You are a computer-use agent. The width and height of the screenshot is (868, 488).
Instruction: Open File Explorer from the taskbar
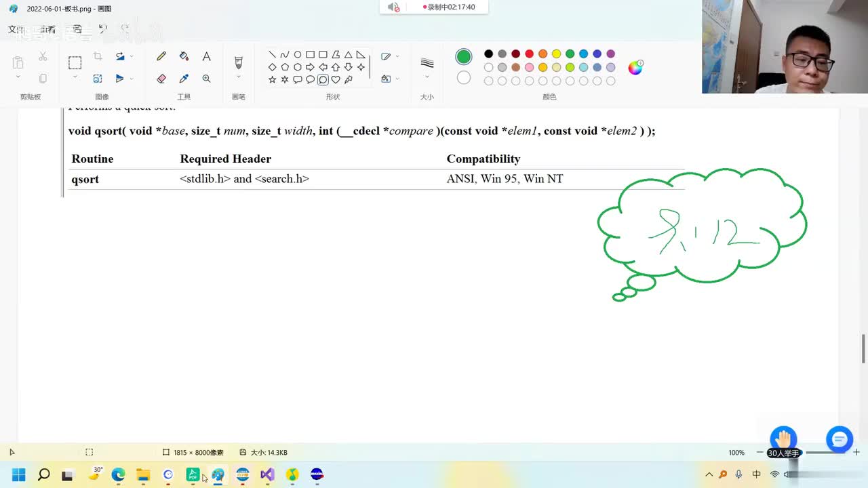coord(143,474)
